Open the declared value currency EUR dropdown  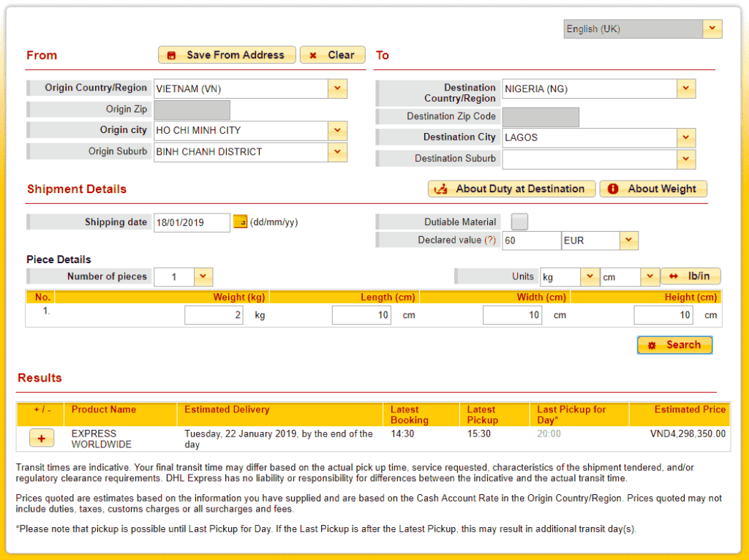(x=628, y=240)
